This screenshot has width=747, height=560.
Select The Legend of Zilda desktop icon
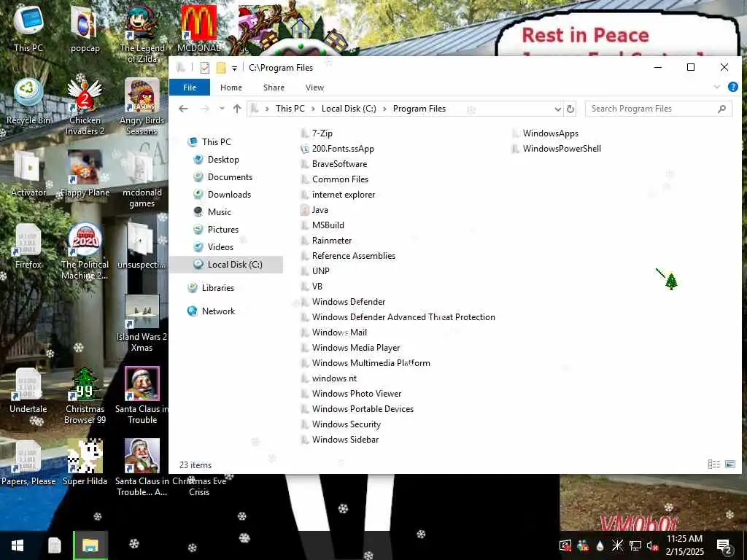pos(142,34)
